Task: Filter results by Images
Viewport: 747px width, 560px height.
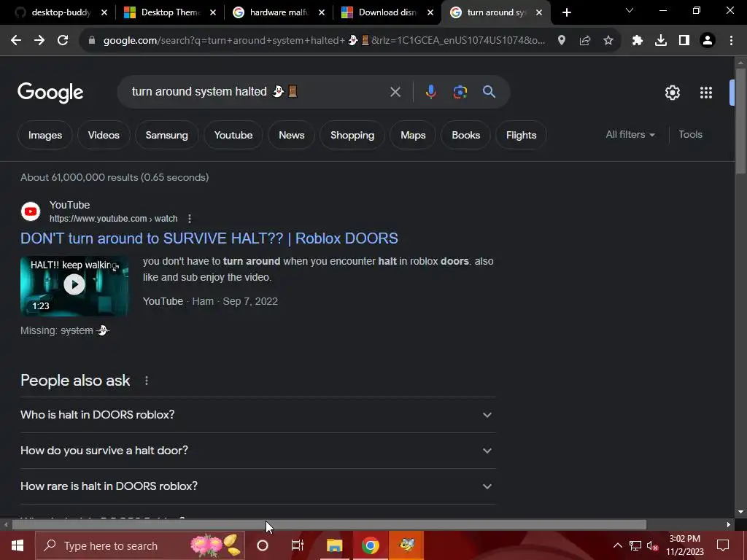Action: point(45,135)
